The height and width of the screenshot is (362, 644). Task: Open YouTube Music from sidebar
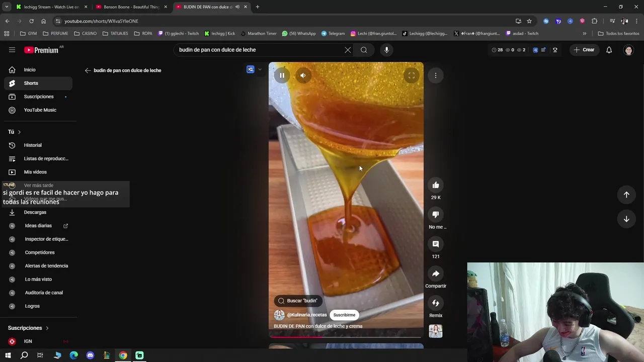[x=38, y=110]
